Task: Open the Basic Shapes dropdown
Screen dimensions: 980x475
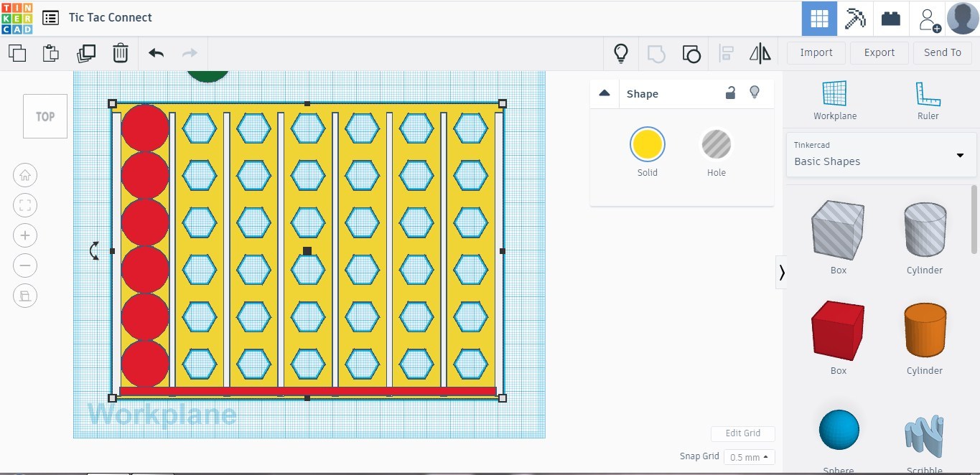Action: [881, 154]
